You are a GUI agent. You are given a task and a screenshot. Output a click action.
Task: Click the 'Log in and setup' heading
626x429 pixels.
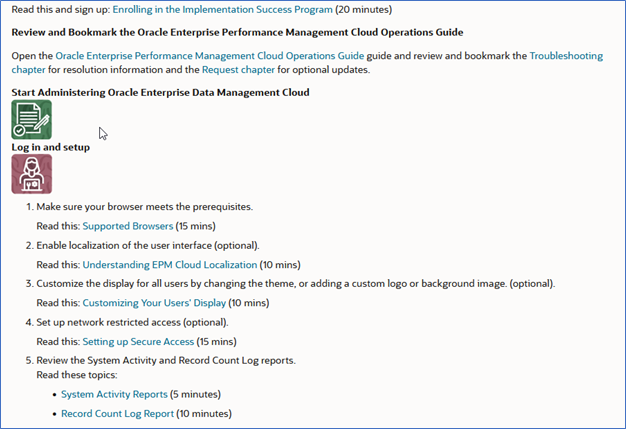[x=51, y=147]
